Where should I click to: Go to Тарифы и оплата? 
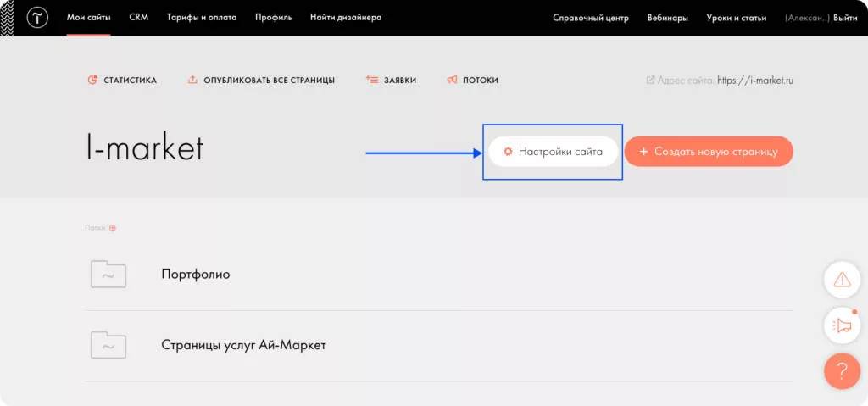point(202,18)
